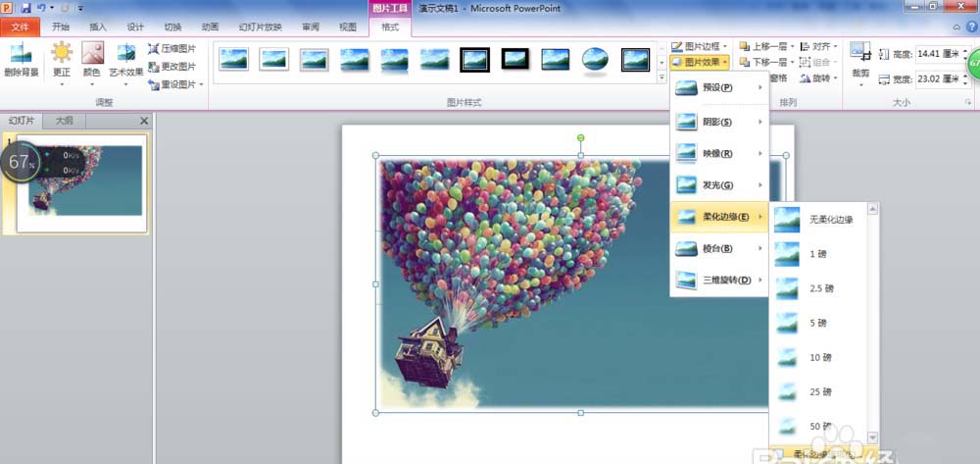Image resolution: width=980 pixels, height=464 pixels.
Task: Select the slide 1 thumbnail
Action: click(81, 183)
